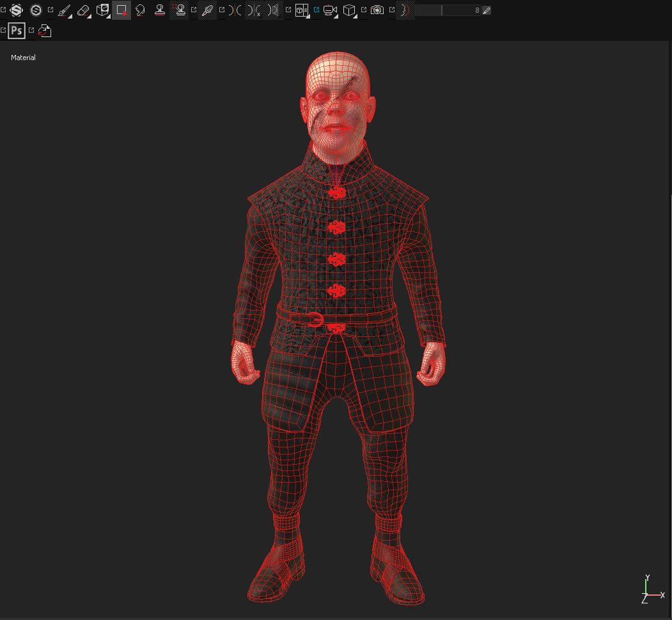
Task: Select the Eraser tool
Action: coord(84,10)
